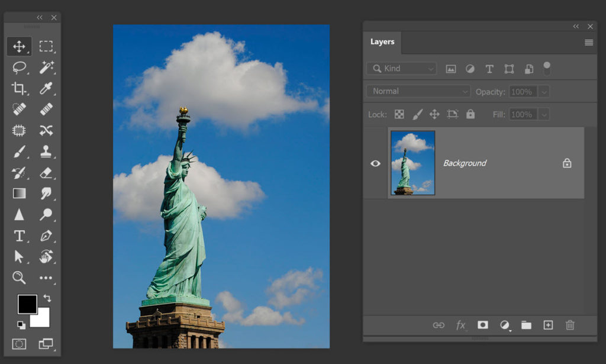This screenshot has width=606, height=364.
Task: Collapse the toolbar with double chevron
Action: (40, 17)
